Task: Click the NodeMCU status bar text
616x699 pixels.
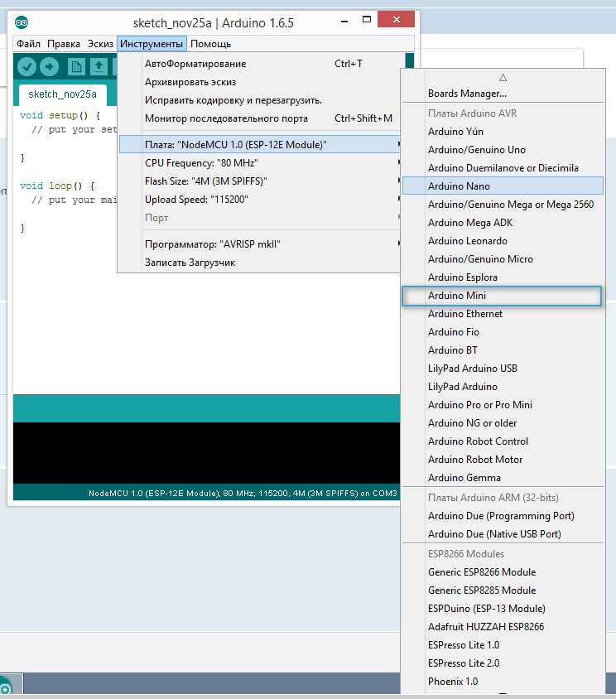Action: 243,494
